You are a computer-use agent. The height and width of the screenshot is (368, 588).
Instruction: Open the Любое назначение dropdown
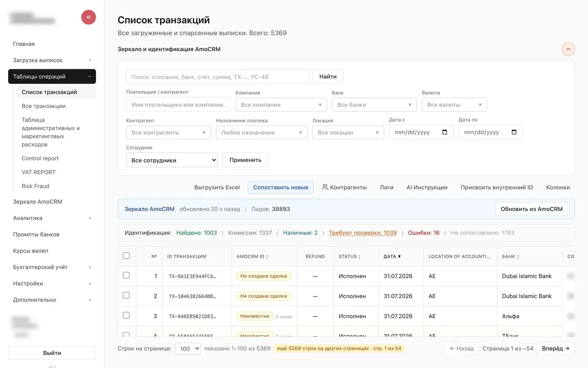[261, 132]
